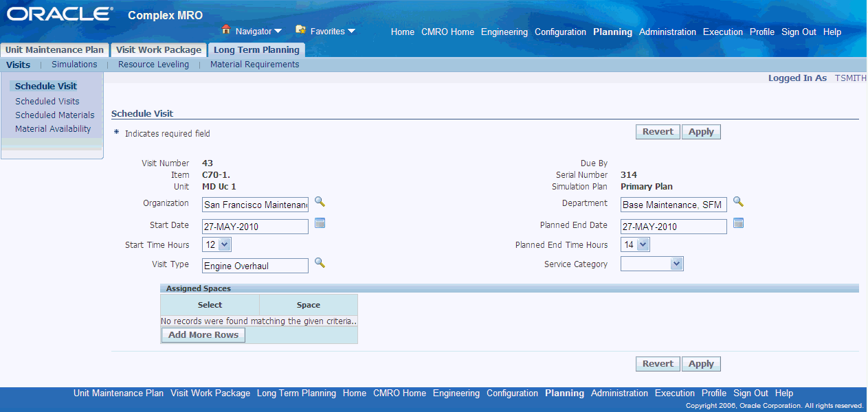Open Administration in top navigation

[x=667, y=32]
